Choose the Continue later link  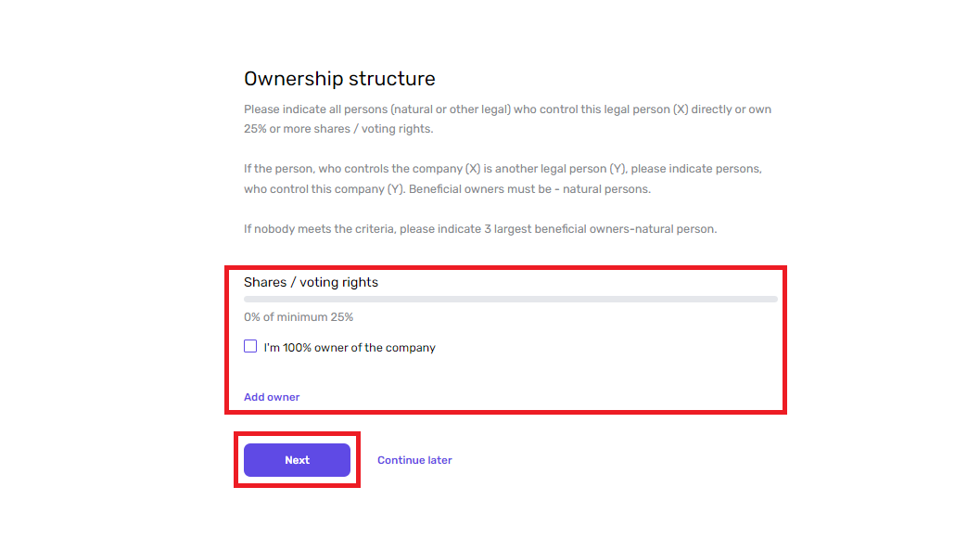click(414, 460)
